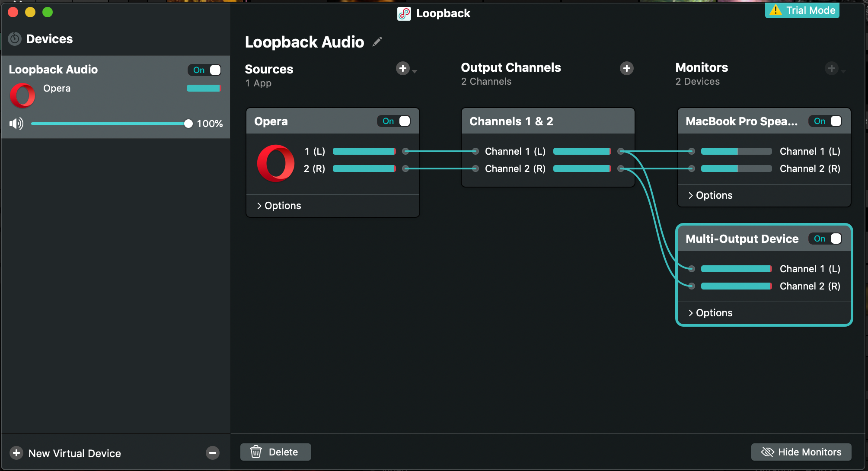Expand Options under the Opera source
This screenshot has width=868, height=471.
pos(279,206)
